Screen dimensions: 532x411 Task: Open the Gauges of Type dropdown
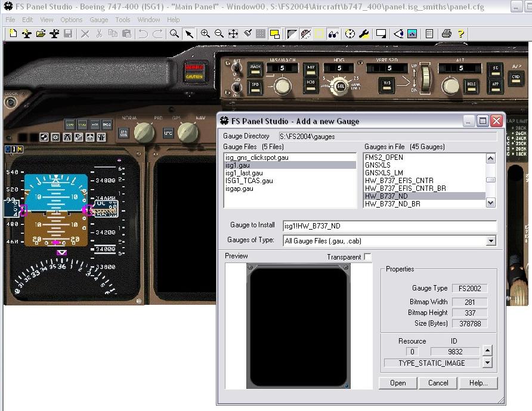(x=491, y=240)
